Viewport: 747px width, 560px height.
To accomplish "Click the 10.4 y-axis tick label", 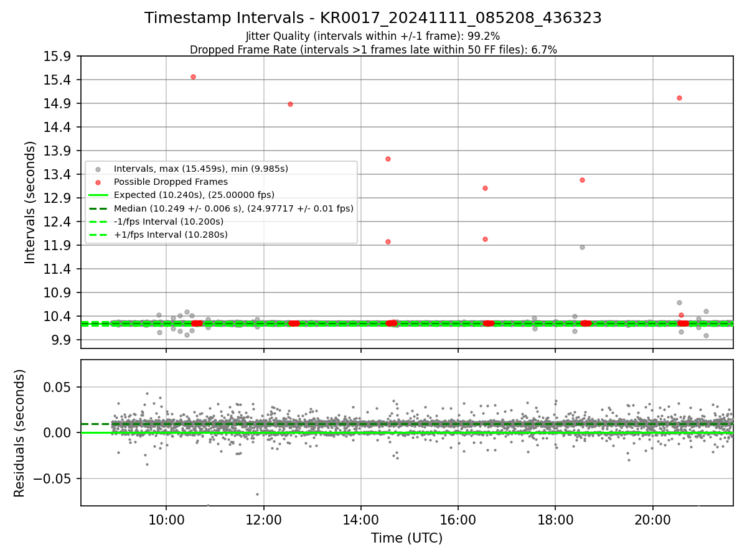I will coord(58,317).
